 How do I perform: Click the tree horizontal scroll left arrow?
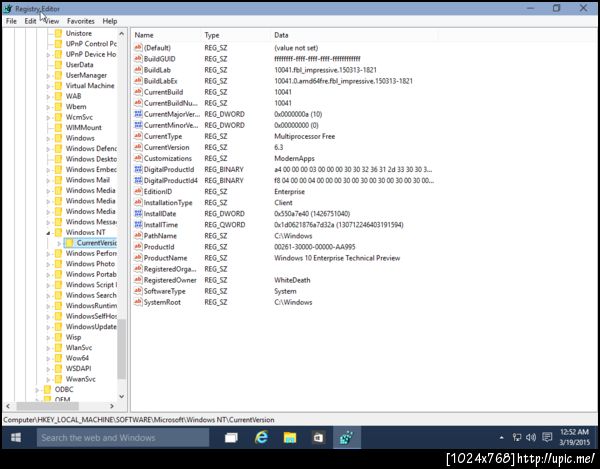8,406
